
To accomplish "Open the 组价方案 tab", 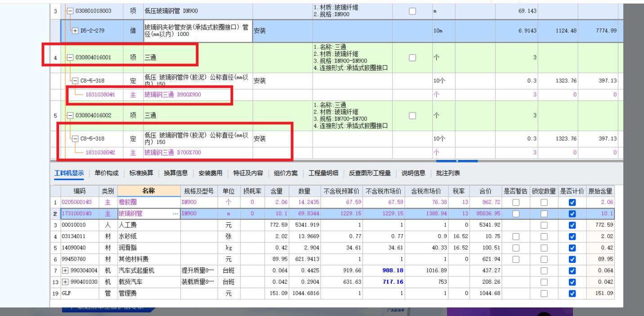I will coord(285,173).
